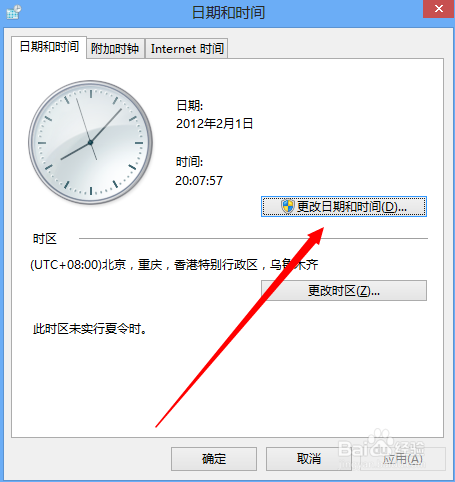Click the Baidu paw watermark logo
The width and height of the screenshot is (455, 482).
pos(379,438)
